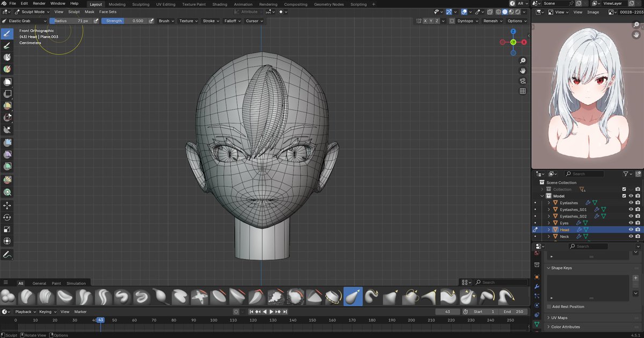Viewport: 644px width, 338px height.
Task: Open the Texture dropdown
Action: (188, 21)
